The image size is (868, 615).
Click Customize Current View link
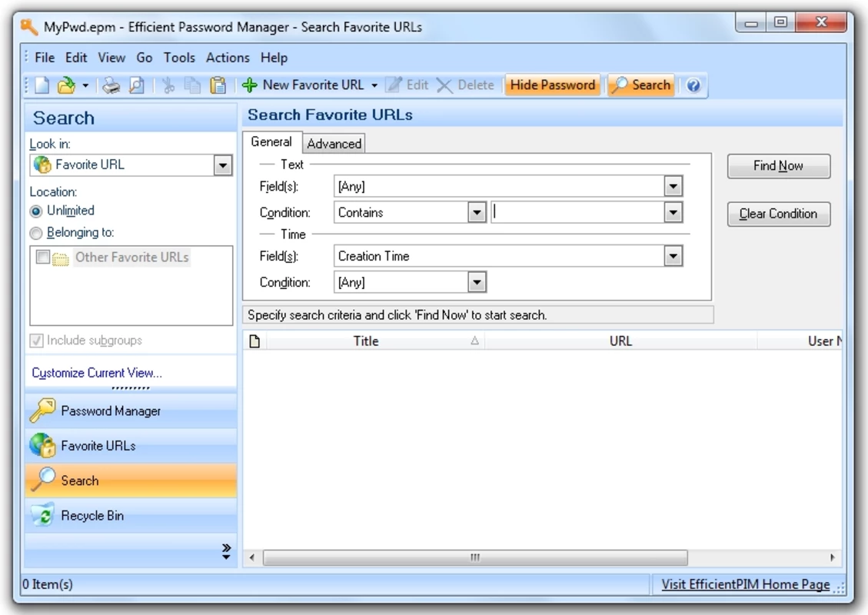pos(97,373)
